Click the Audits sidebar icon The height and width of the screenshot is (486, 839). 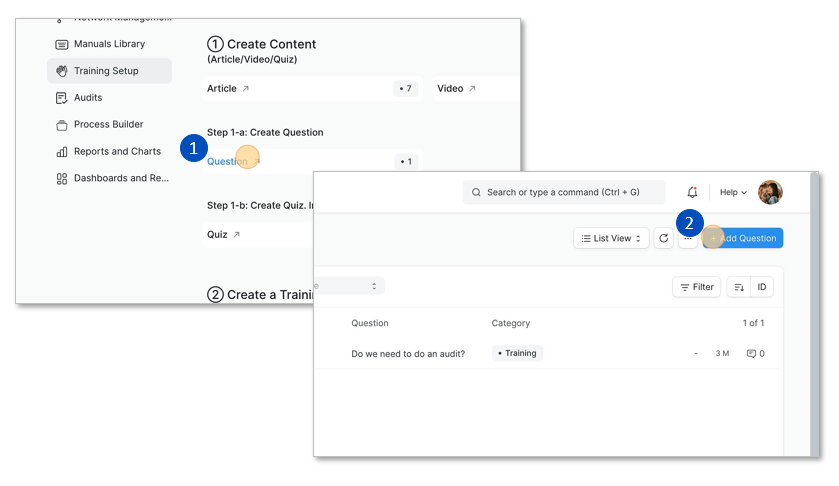(62, 98)
